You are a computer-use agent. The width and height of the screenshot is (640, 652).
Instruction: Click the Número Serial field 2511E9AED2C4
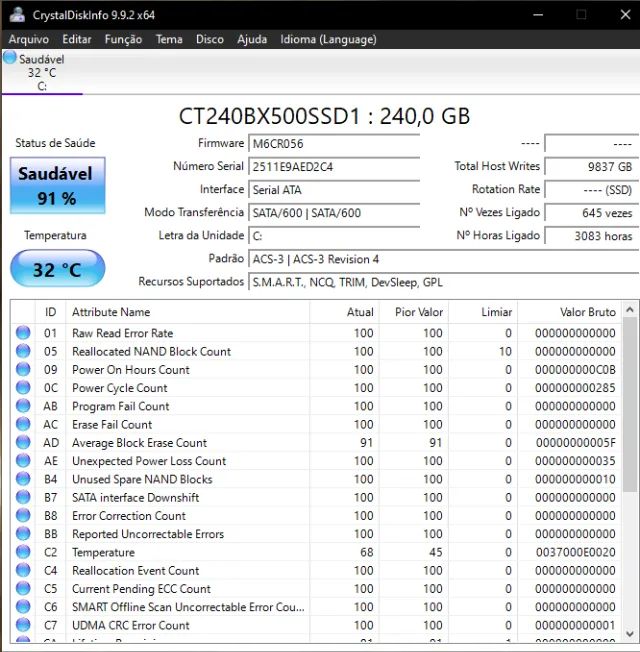click(334, 167)
